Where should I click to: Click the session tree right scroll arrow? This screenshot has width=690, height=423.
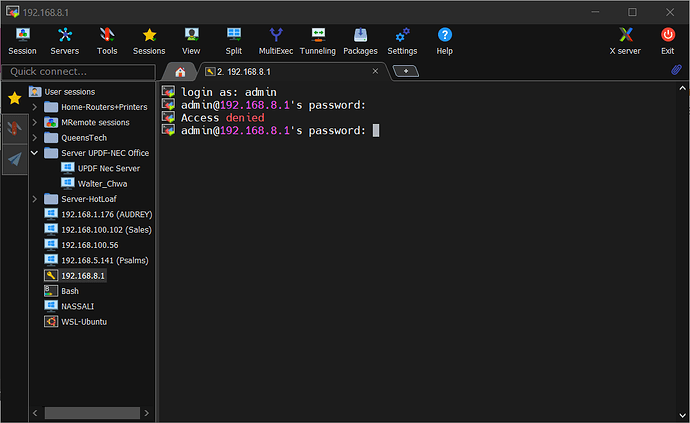point(147,413)
